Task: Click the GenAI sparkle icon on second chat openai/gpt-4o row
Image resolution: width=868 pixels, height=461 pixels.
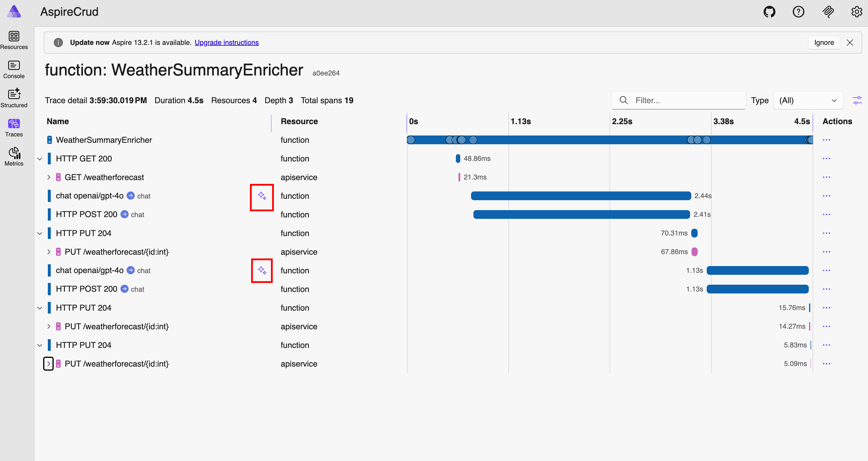Action: click(x=262, y=270)
